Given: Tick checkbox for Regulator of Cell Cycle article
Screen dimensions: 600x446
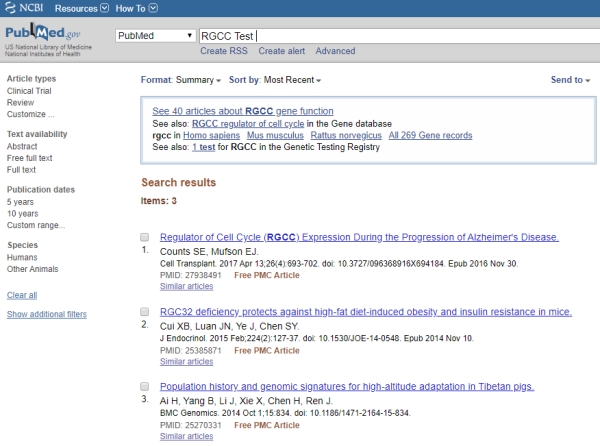Looking at the screenshot, I should [x=145, y=237].
